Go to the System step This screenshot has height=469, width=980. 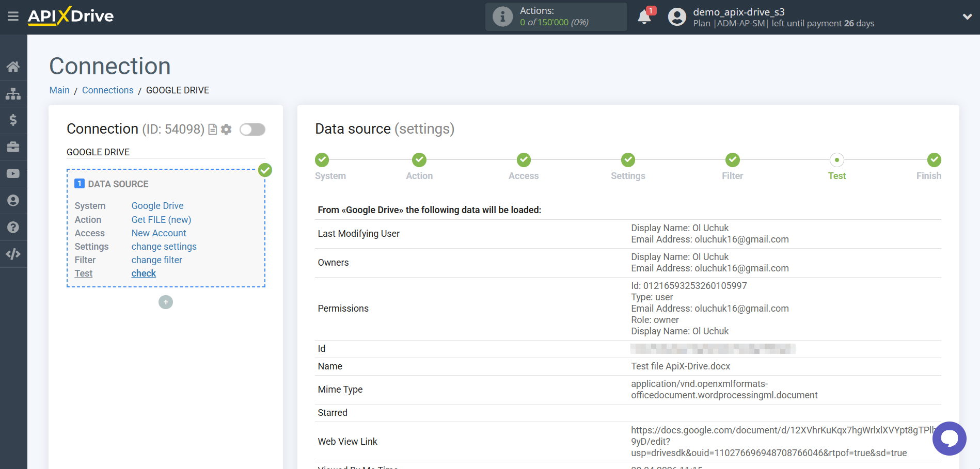tap(322, 160)
